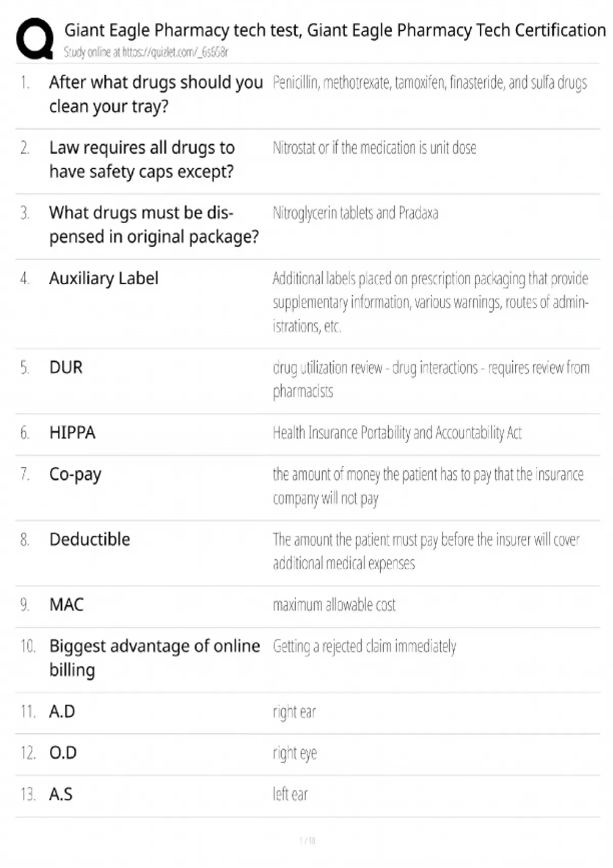Viewport: 613px width, 868px height.
Task: Select the online billing advantage question
Action: 154,658
